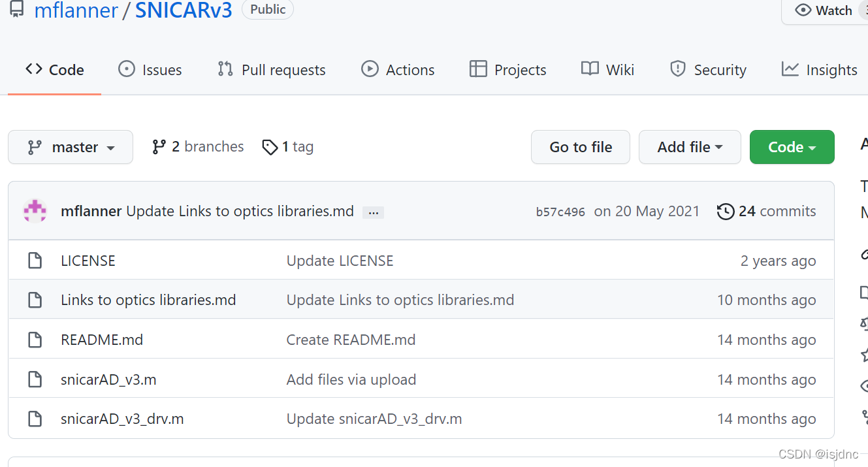Image resolution: width=868 pixels, height=467 pixels.
Task: Open the Create README.md commit
Action: [351, 340]
